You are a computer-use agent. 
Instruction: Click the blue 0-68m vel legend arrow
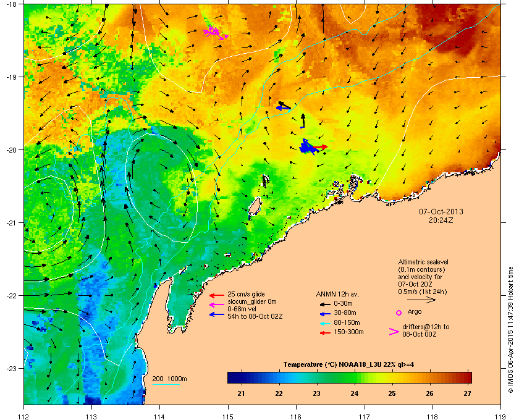(x=217, y=314)
